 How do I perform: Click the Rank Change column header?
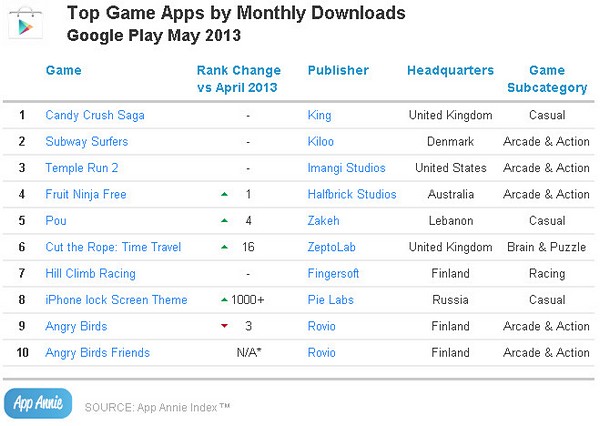[238, 79]
